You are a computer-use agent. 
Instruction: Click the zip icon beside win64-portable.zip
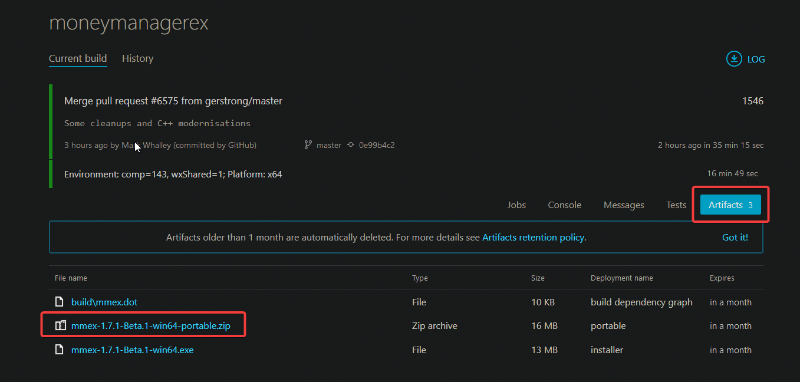pyautogui.click(x=60, y=325)
